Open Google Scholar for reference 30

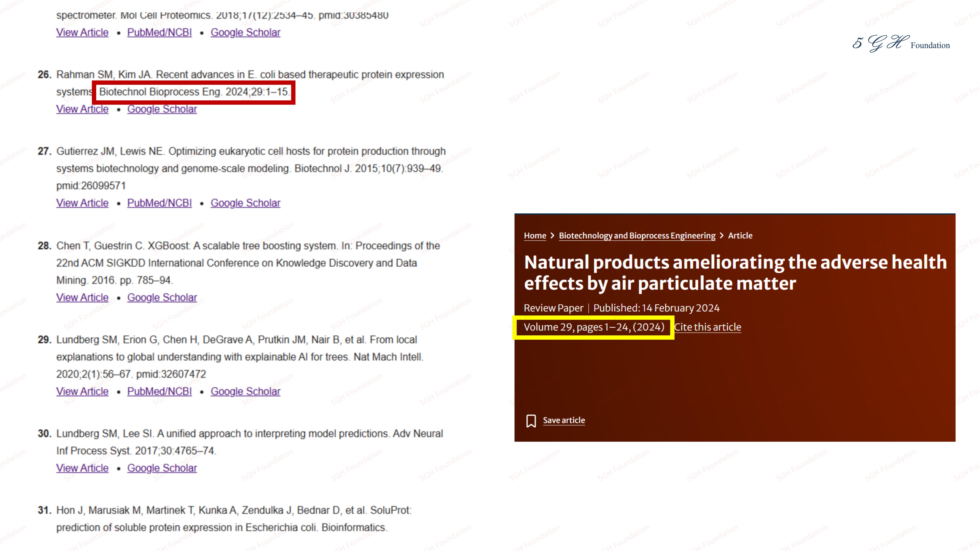pyautogui.click(x=162, y=468)
